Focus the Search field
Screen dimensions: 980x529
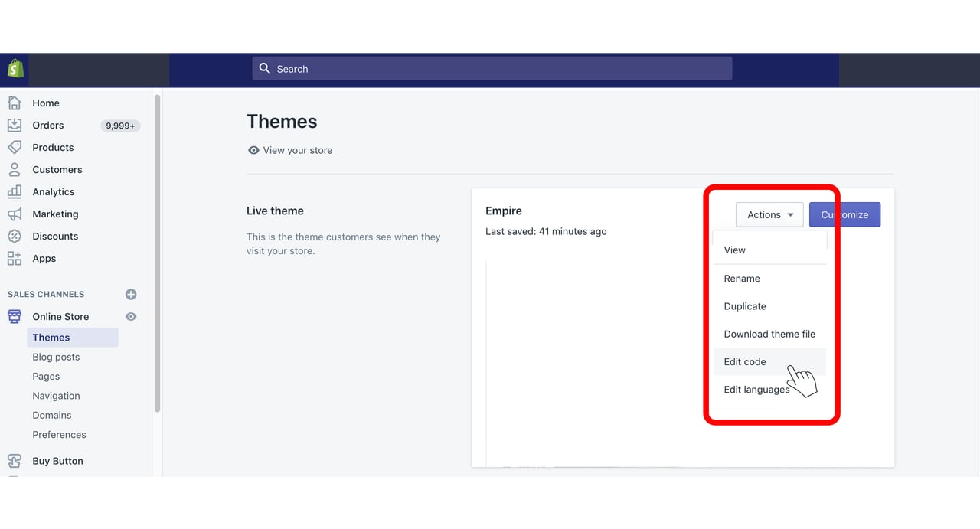pos(492,68)
